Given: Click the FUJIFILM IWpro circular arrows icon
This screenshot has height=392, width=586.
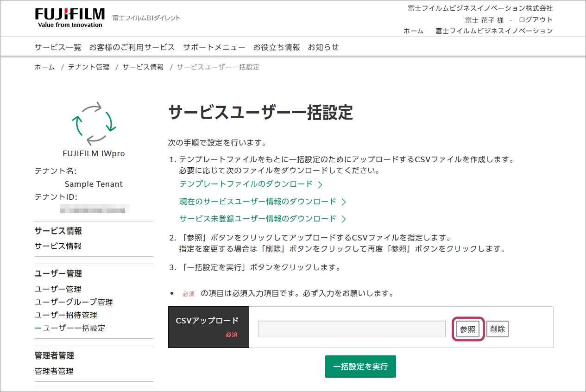Looking at the screenshot, I should click(94, 124).
